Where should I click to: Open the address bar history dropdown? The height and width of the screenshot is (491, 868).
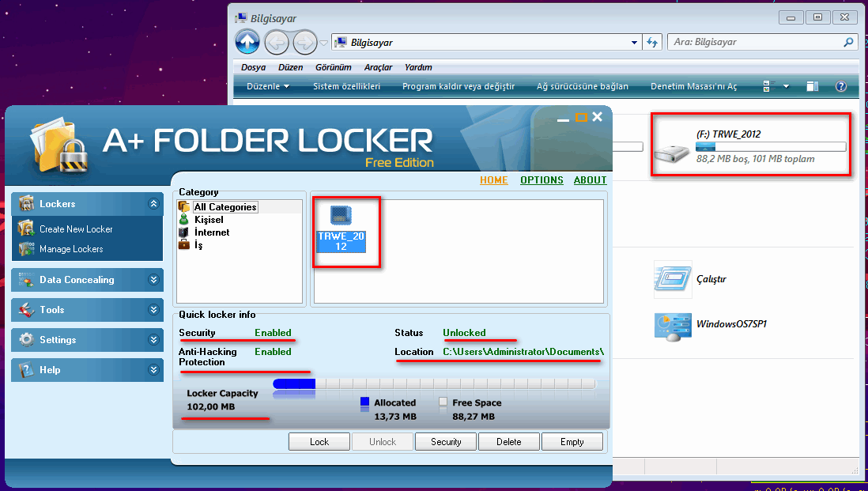click(x=635, y=43)
